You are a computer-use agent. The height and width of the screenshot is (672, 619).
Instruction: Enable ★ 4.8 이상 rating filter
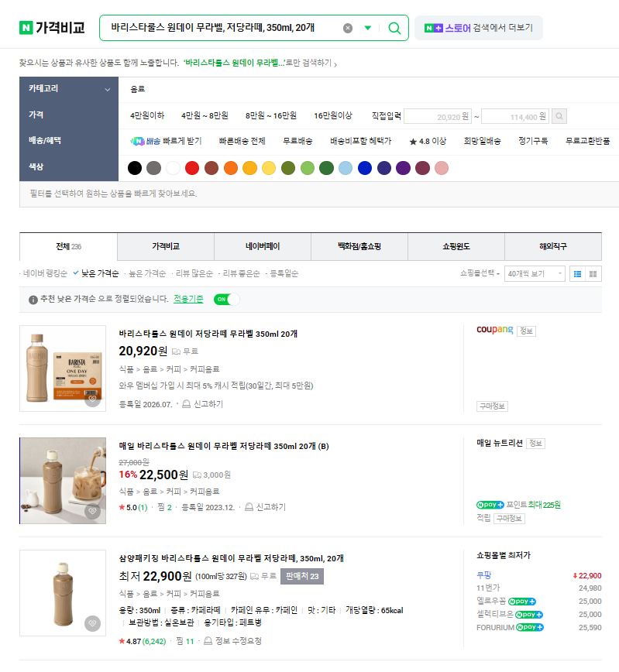(428, 141)
